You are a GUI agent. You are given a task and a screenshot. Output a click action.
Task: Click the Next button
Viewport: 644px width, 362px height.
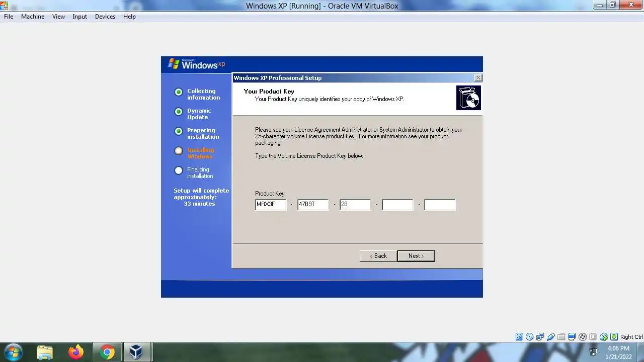coord(416,256)
